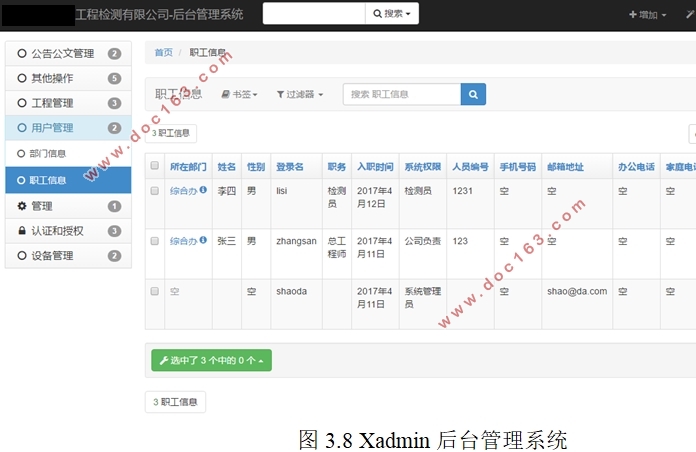This screenshot has height=452, width=696.
Task: Open the top bar 搜索 dropdown
Action: point(392,14)
